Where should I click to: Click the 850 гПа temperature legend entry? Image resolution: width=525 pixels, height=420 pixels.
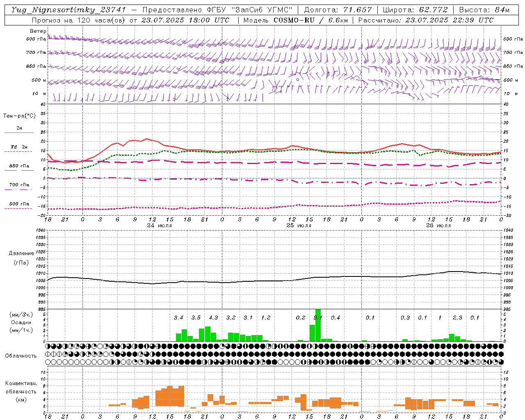pos(19,166)
